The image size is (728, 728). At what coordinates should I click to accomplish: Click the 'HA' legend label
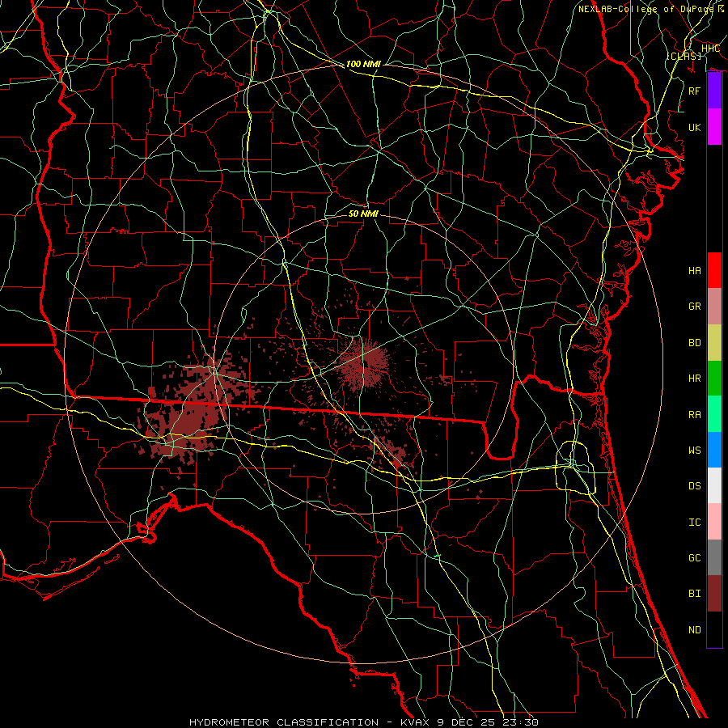point(695,271)
